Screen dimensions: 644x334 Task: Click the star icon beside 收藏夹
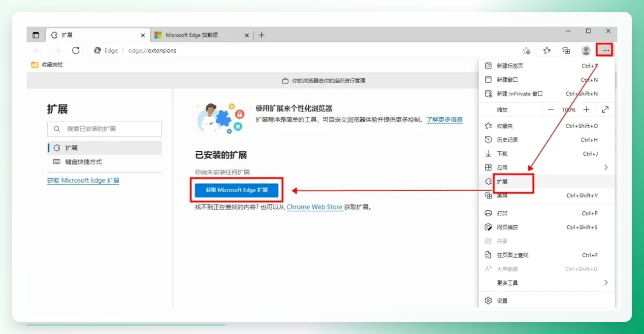click(488, 126)
